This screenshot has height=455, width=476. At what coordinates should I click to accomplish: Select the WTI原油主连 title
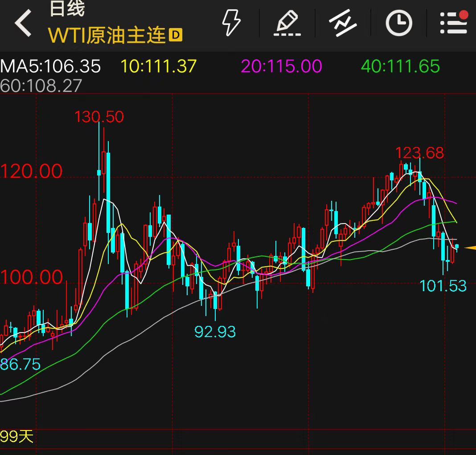coord(107,35)
